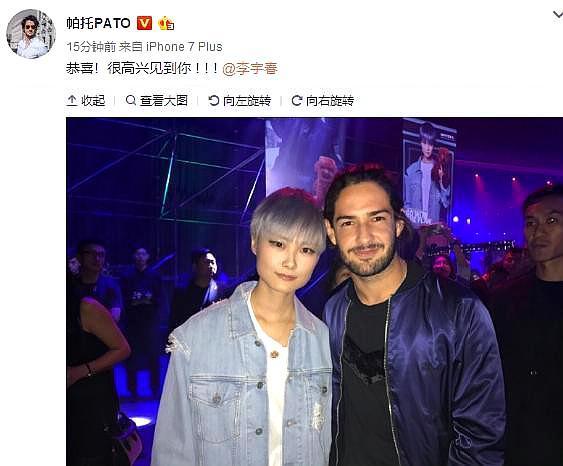Click the orange V verified badge

[144, 23]
